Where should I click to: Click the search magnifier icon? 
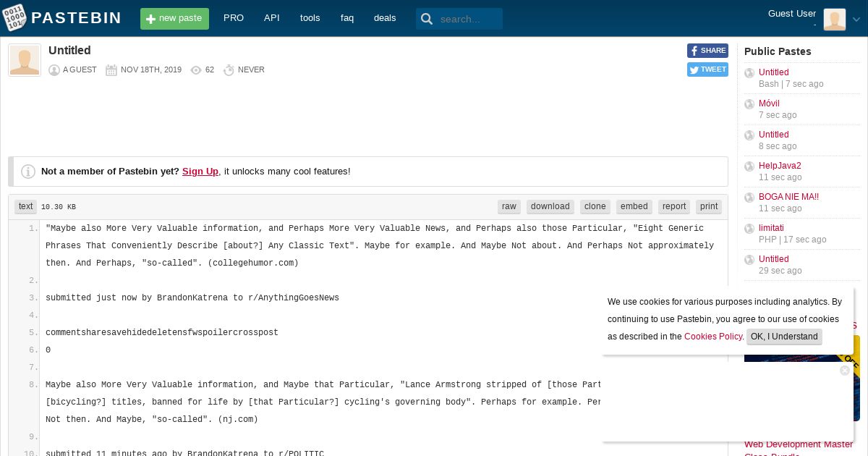(427, 19)
